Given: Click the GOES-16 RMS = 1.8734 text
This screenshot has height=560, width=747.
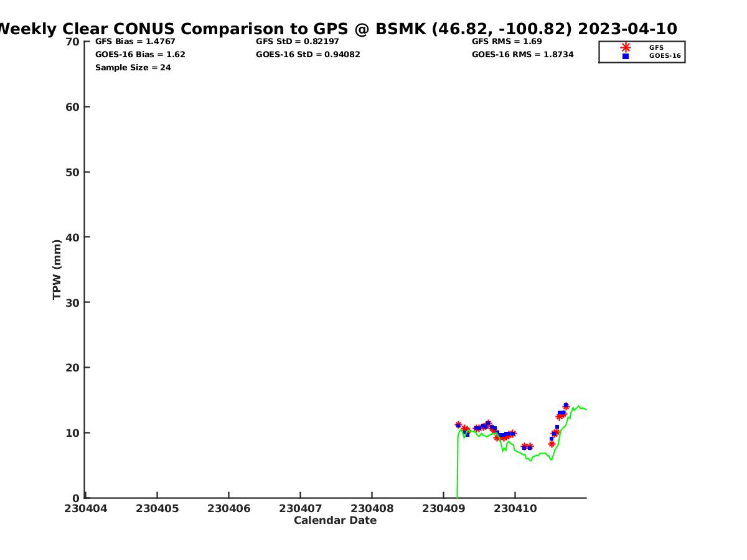Looking at the screenshot, I should coord(522,55).
